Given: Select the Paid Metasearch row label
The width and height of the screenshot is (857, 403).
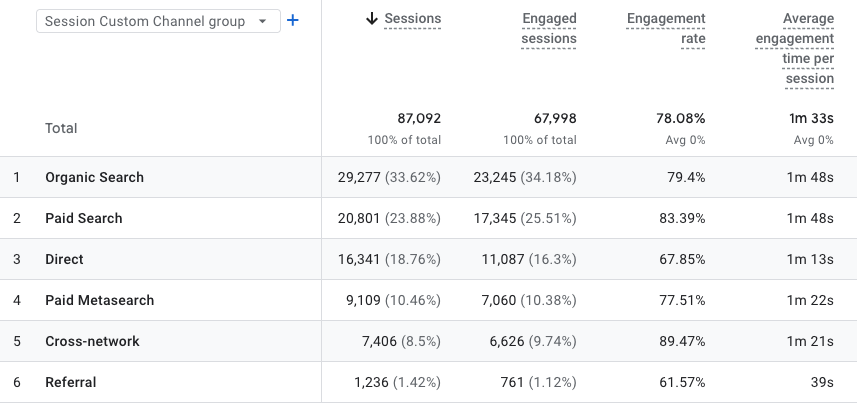Looking at the screenshot, I should pos(99,300).
